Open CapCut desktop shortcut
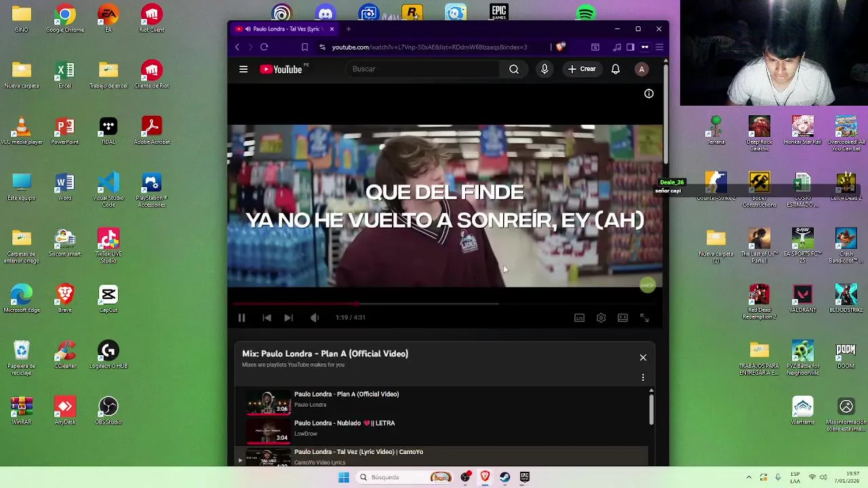This screenshot has width=868, height=488. pyautogui.click(x=108, y=298)
